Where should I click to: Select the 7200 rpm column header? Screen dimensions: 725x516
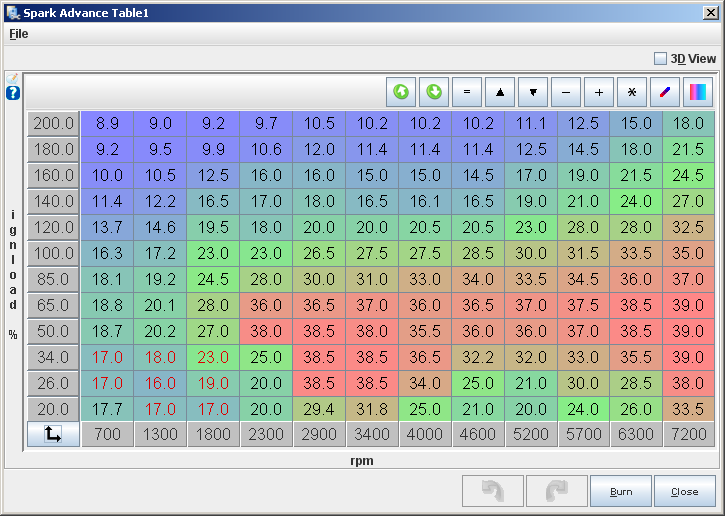[689, 435]
